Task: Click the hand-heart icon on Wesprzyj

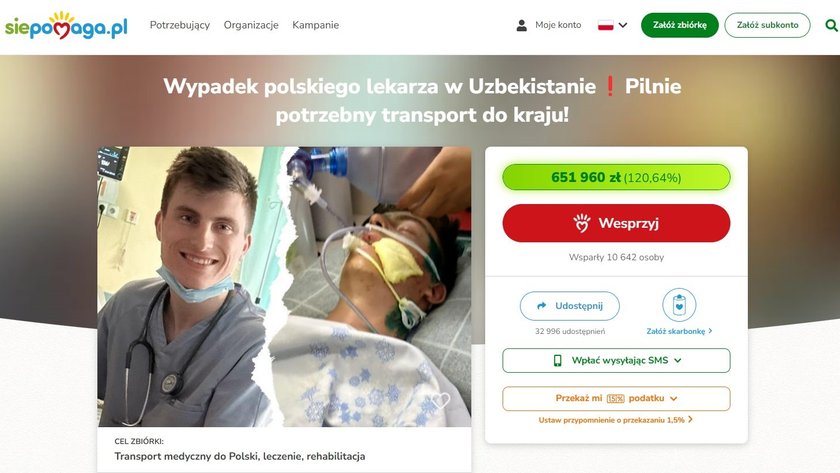Action: click(x=582, y=223)
